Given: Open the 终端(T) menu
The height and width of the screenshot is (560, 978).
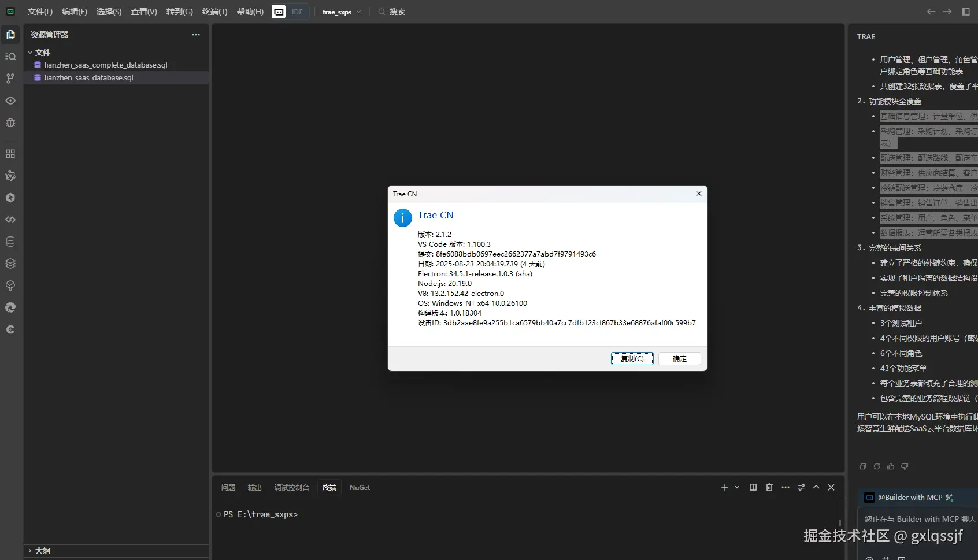Looking at the screenshot, I should (214, 12).
